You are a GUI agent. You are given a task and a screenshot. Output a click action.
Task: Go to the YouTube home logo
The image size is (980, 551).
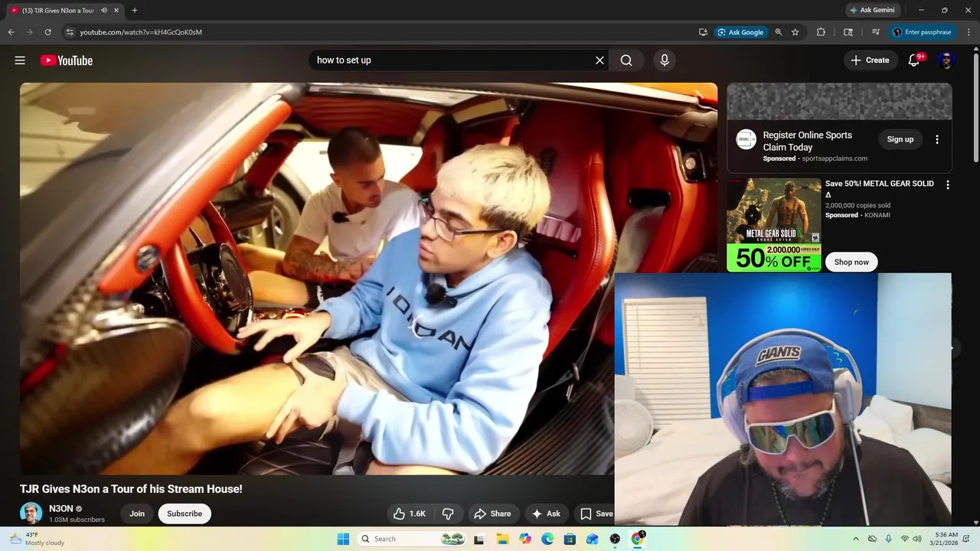67,60
